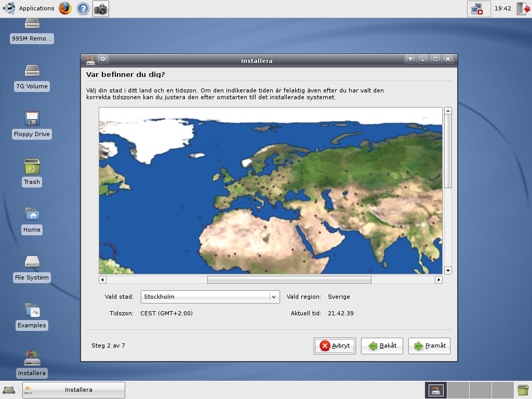Open the Vald stad city dropdown
The height and width of the screenshot is (399, 532).
pos(274,297)
